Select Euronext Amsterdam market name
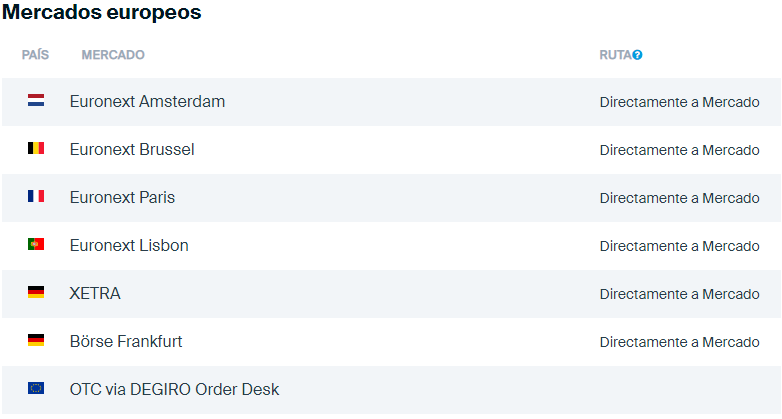 point(147,102)
